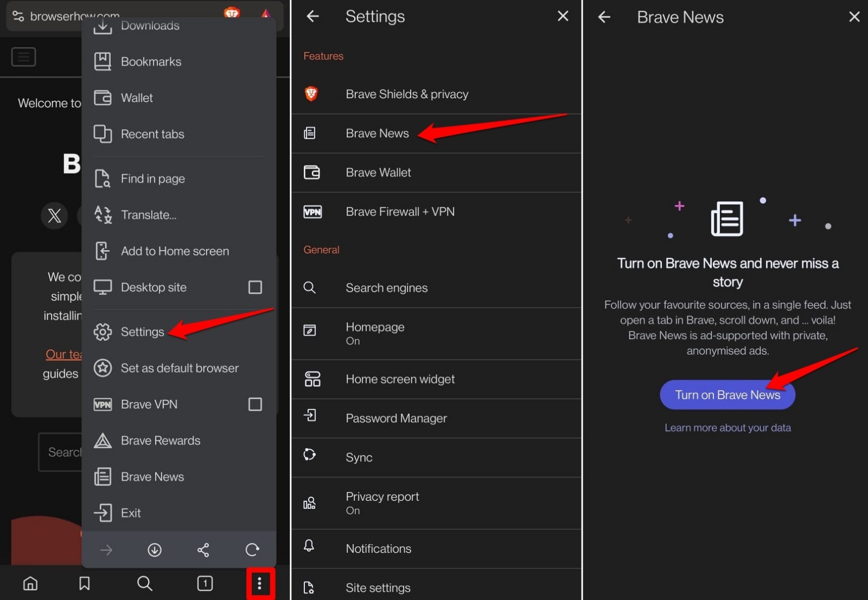Click the share icon in menu footer
Viewport: 868px width, 600px height.
(x=203, y=550)
